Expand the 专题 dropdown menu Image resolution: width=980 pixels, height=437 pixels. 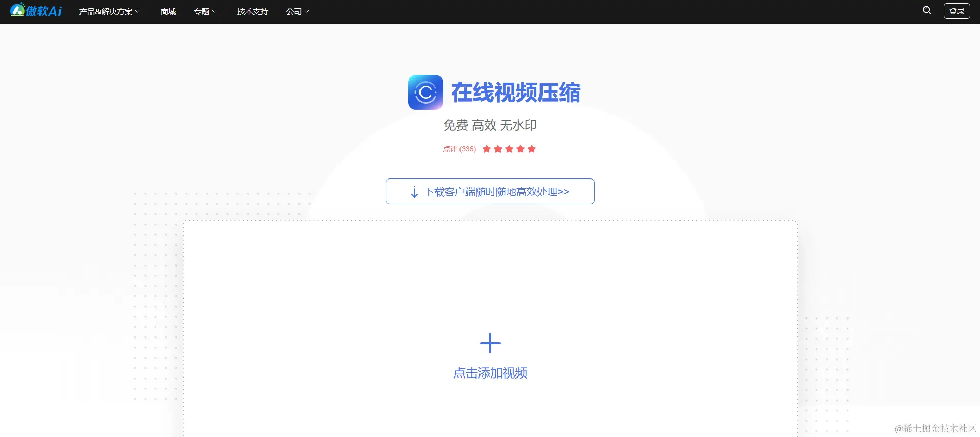tap(205, 11)
